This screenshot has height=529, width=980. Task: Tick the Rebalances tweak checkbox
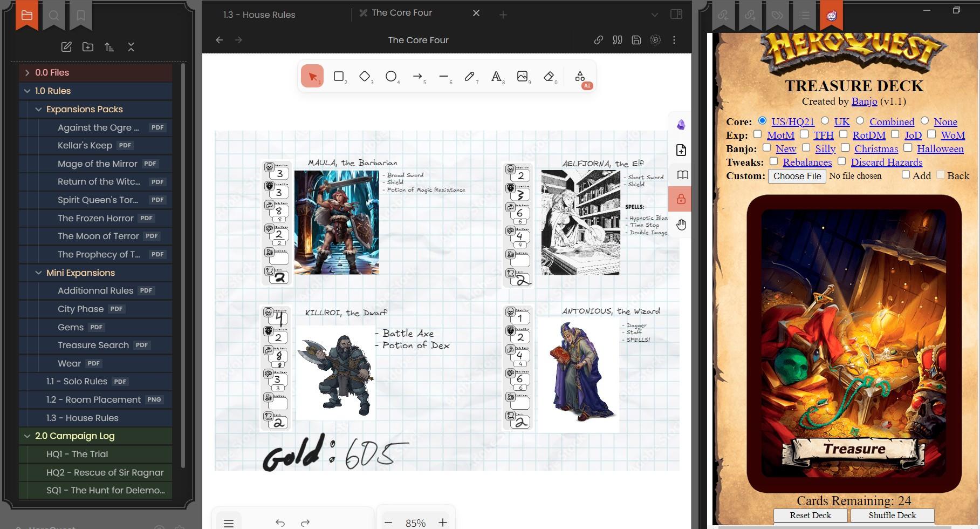[x=773, y=161]
